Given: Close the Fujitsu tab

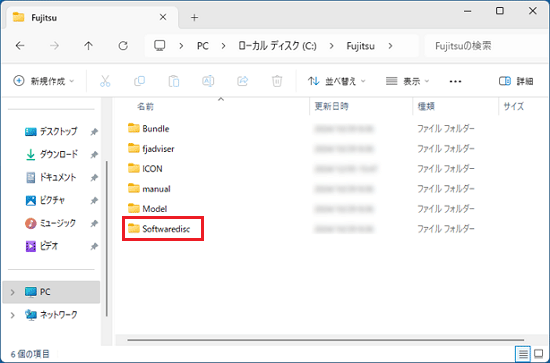Looking at the screenshot, I should click(x=163, y=17).
